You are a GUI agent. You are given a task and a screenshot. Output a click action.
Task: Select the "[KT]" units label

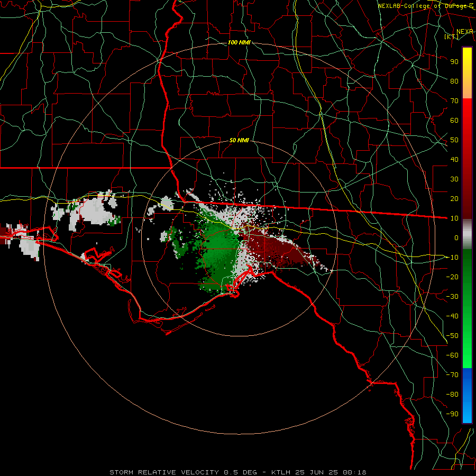(x=452, y=36)
